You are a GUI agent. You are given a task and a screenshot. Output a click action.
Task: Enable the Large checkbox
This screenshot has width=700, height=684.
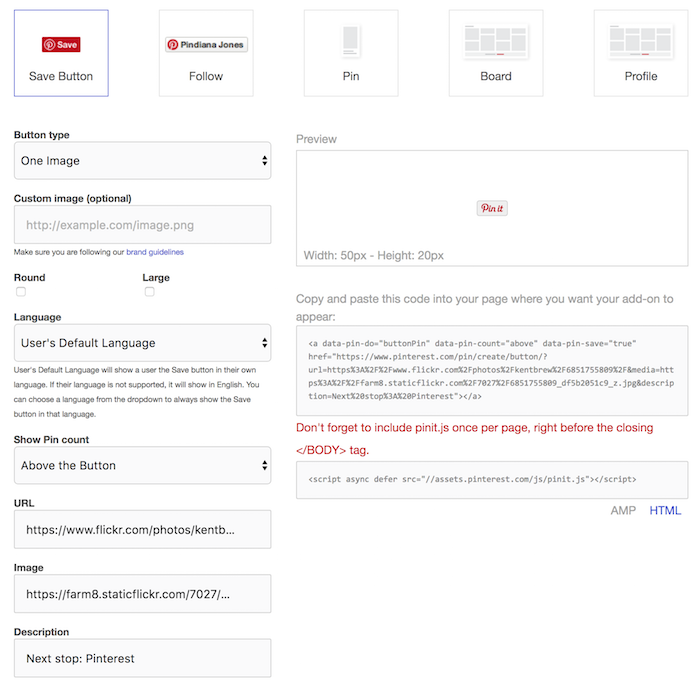(150, 292)
